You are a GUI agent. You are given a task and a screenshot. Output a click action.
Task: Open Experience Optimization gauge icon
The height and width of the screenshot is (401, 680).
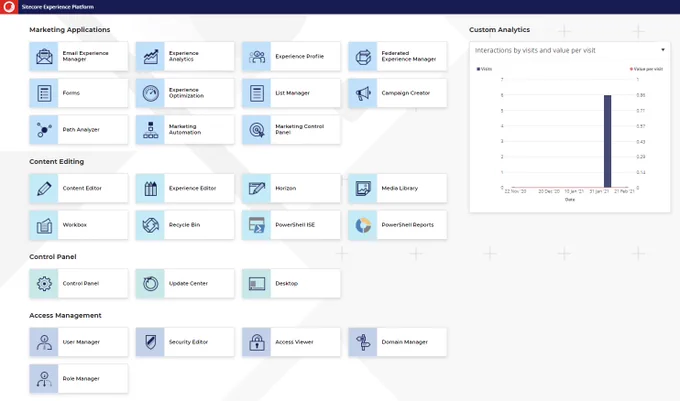[150, 93]
